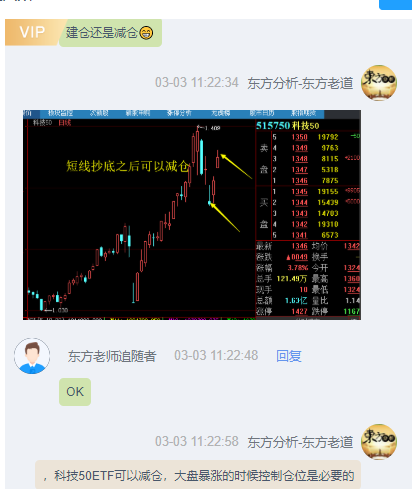Viewport: 412px width, 489px height.
Task: Click the 短线抄底之后可以减仓 annotation text
Action: pos(128,166)
